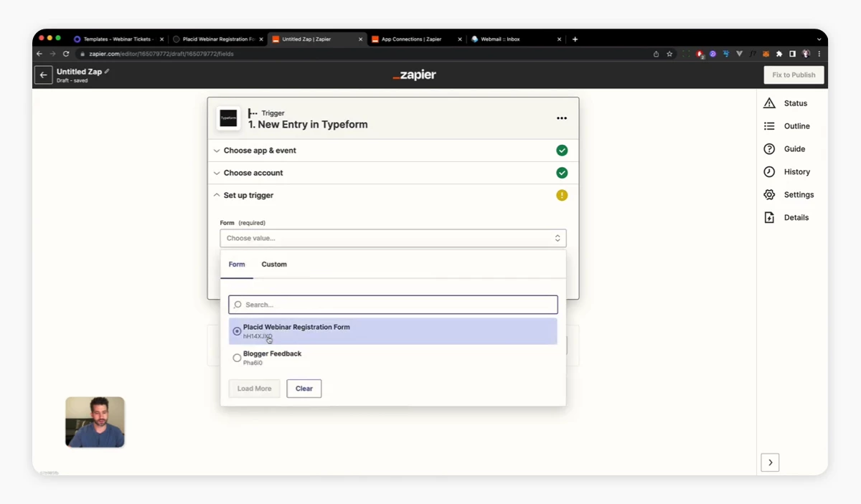Go back with the Zap editor arrow

[43, 75]
